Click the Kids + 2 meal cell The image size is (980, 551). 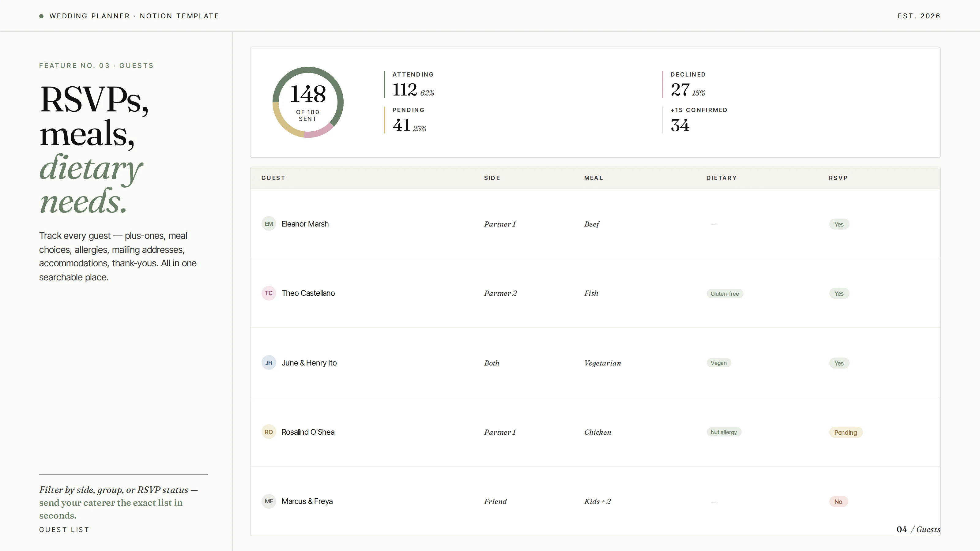click(x=597, y=501)
